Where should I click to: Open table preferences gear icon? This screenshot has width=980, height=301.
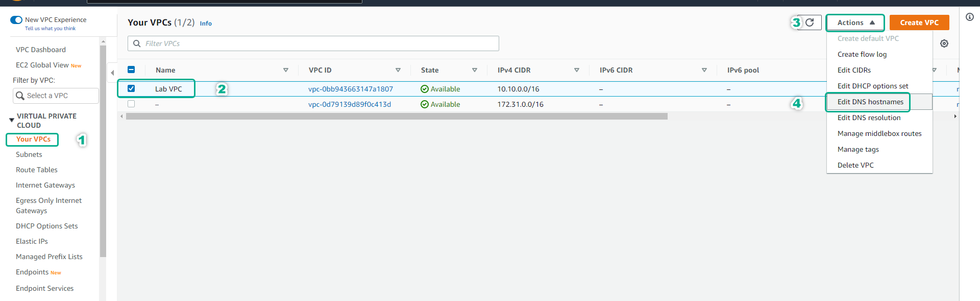point(944,43)
